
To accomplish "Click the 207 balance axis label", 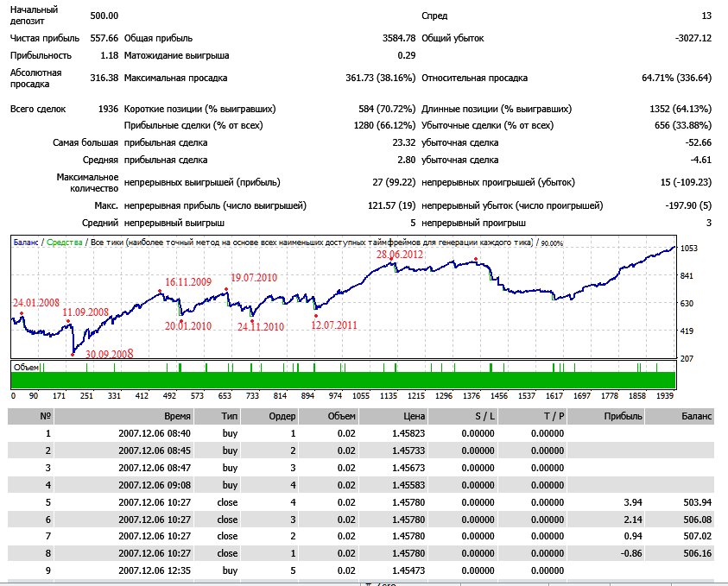I will tap(687, 359).
